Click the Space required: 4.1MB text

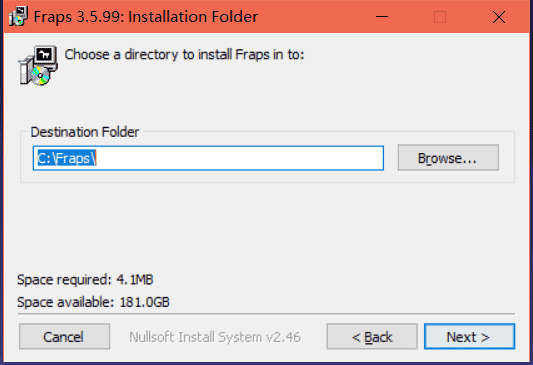pos(85,280)
